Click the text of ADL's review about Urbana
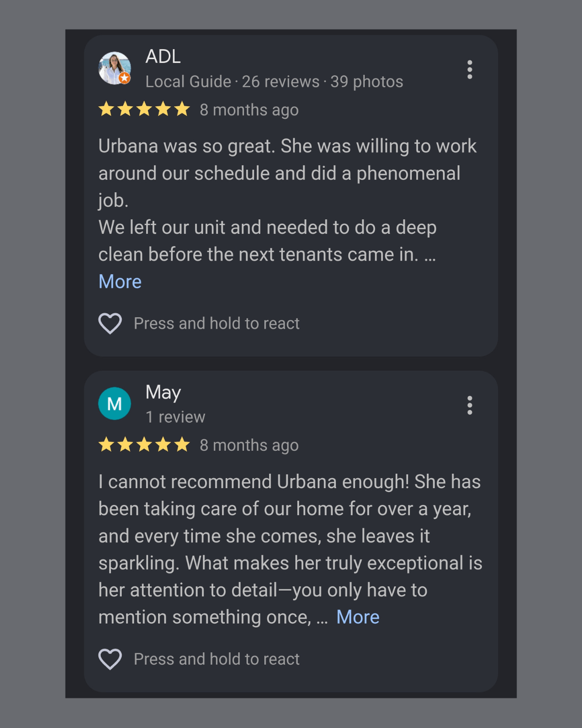This screenshot has width=582, height=728. (x=288, y=200)
